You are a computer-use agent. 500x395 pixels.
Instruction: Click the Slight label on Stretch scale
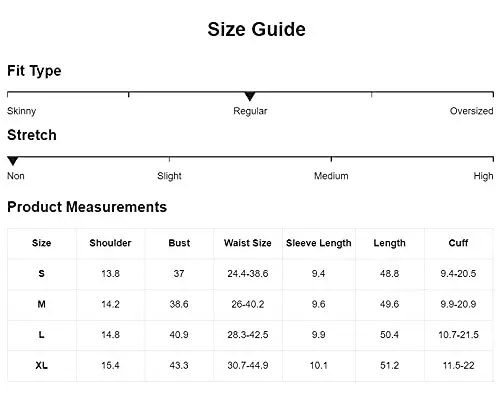pyautogui.click(x=169, y=176)
